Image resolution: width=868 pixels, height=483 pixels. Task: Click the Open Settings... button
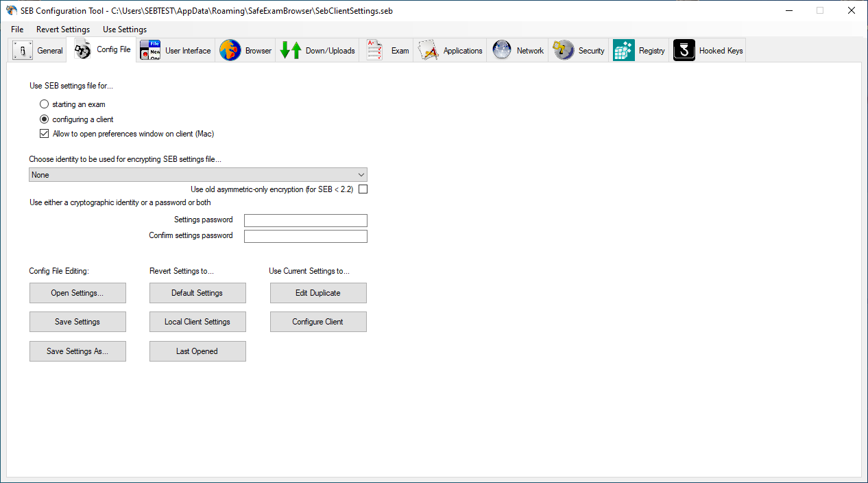pos(77,293)
